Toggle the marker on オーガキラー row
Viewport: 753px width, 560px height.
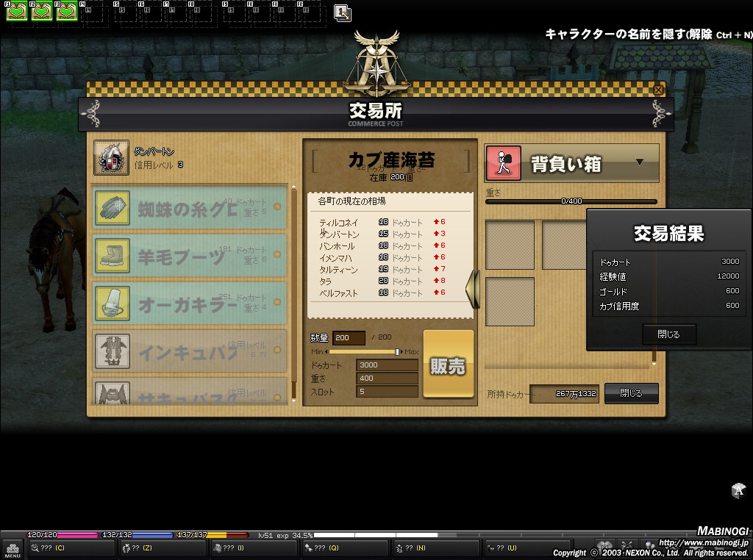277,302
